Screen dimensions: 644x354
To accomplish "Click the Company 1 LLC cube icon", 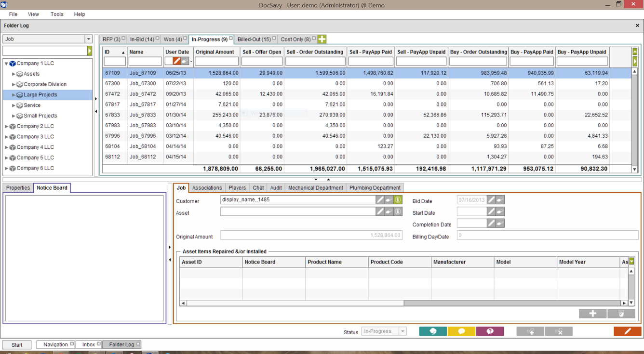I will click(x=13, y=63).
